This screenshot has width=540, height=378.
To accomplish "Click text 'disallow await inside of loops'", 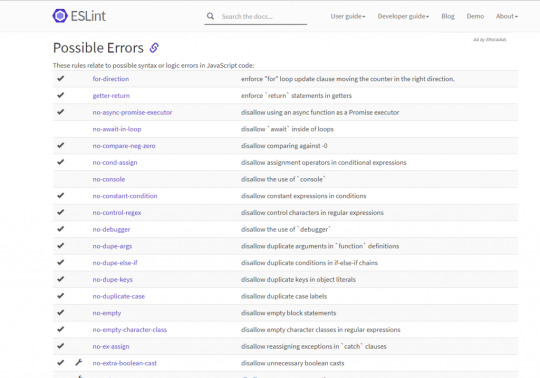I will [x=287, y=129].
